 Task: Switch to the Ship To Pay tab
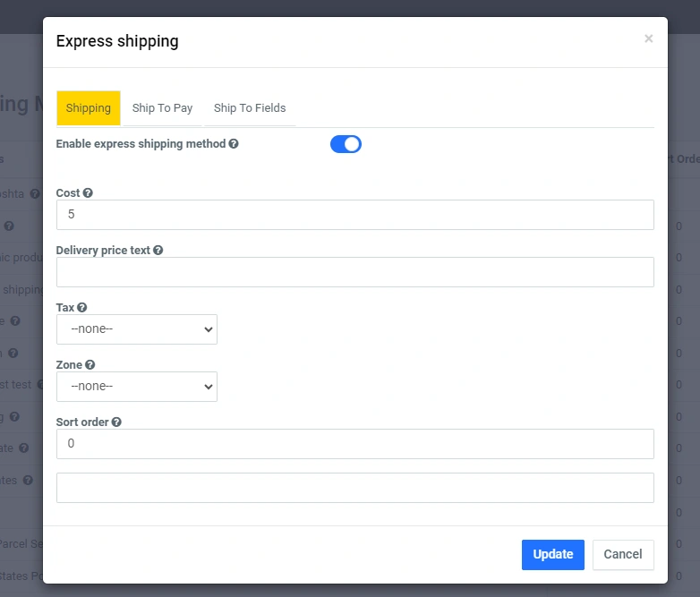(x=162, y=108)
